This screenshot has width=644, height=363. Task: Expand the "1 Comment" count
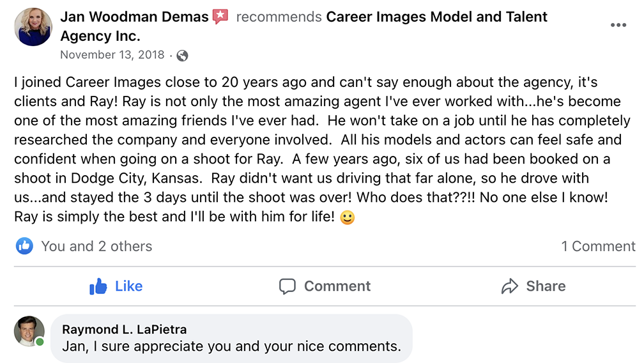[598, 246]
